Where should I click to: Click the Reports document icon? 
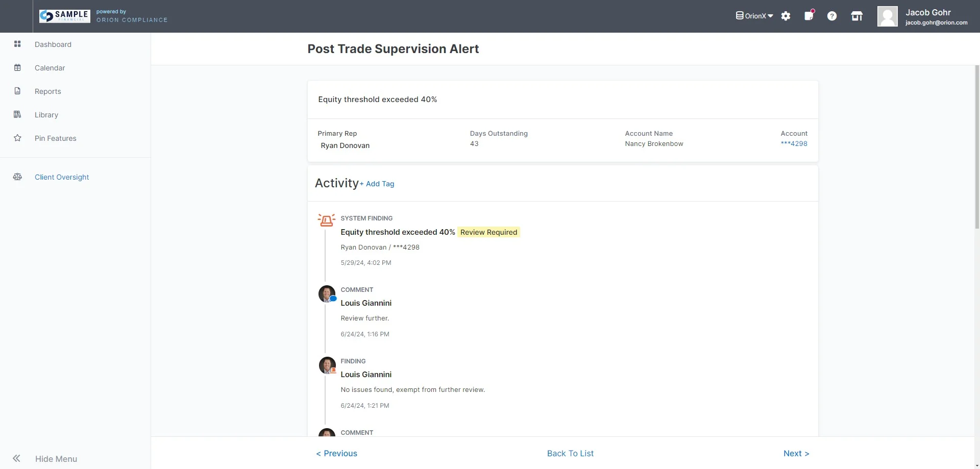point(17,91)
